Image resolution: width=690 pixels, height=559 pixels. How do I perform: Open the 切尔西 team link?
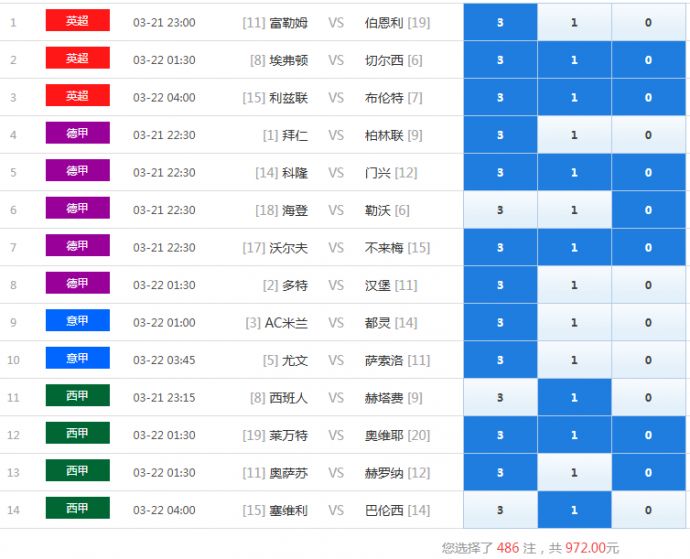pos(384,60)
